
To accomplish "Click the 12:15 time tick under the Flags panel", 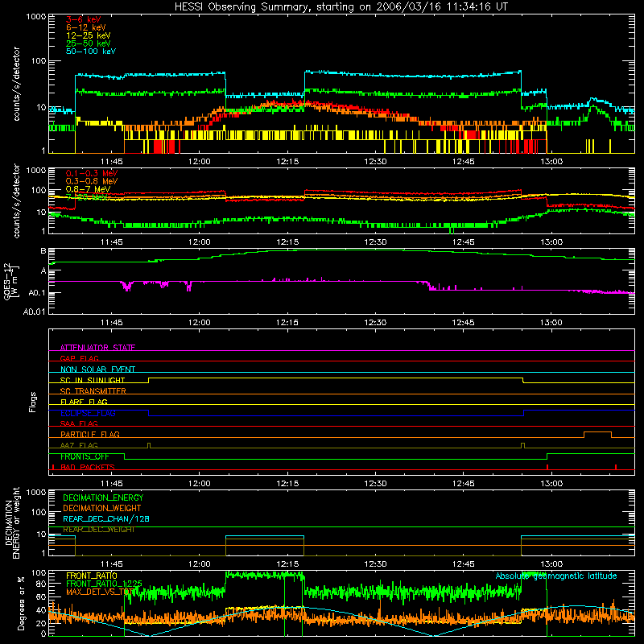I will 287,484.
